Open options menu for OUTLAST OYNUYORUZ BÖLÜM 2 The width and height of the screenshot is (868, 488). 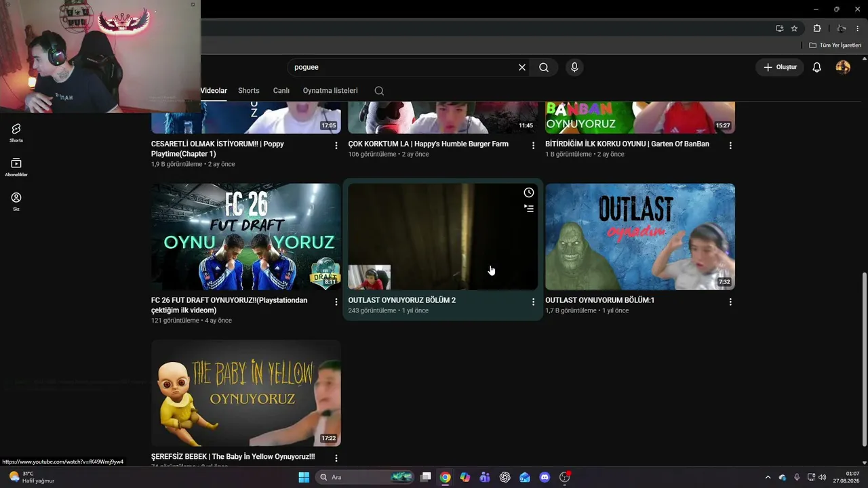(533, 302)
